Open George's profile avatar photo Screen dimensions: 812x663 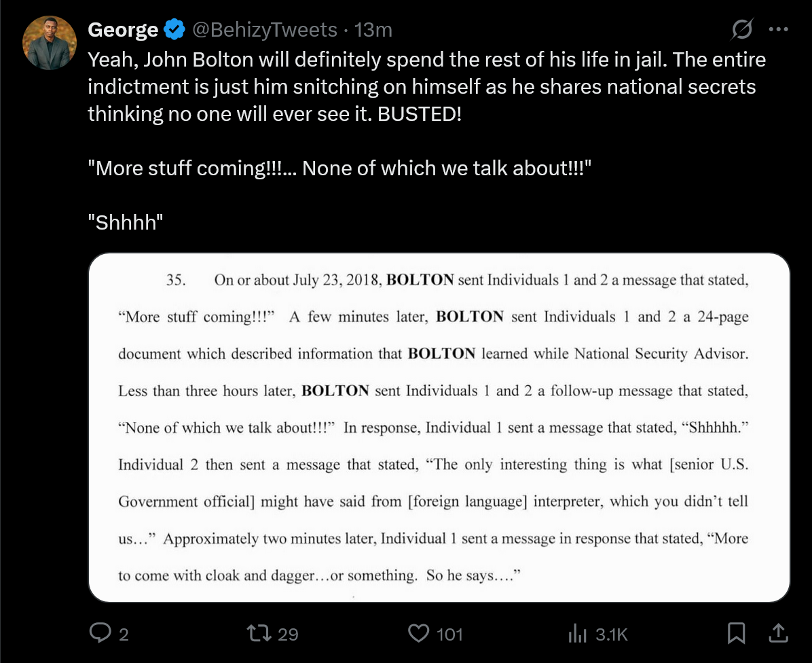[x=49, y=43]
